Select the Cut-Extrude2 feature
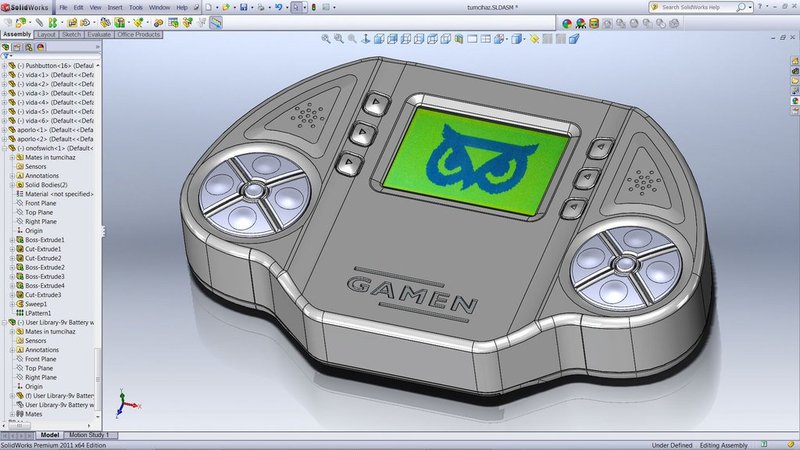Screen dimensions: 800x450 (x=43, y=258)
